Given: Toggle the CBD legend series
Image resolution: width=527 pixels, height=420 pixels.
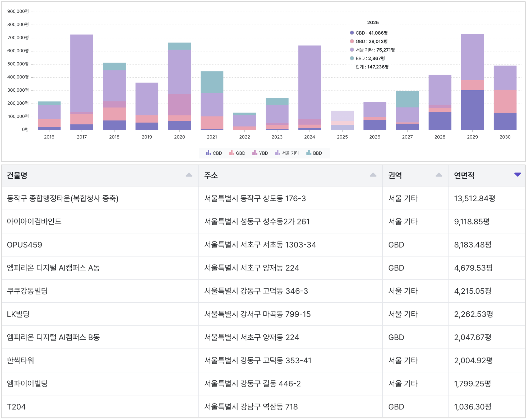Looking at the screenshot, I should pos(214,153).
